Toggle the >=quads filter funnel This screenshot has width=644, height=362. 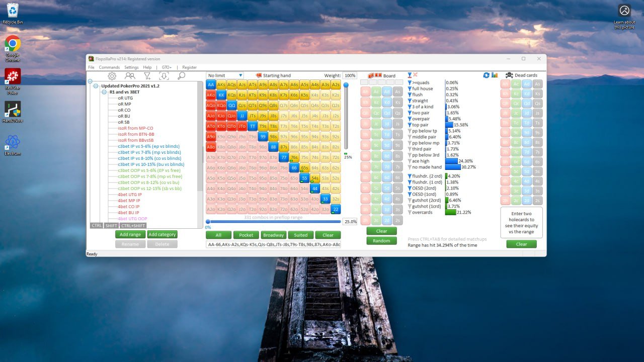point(410,82)
